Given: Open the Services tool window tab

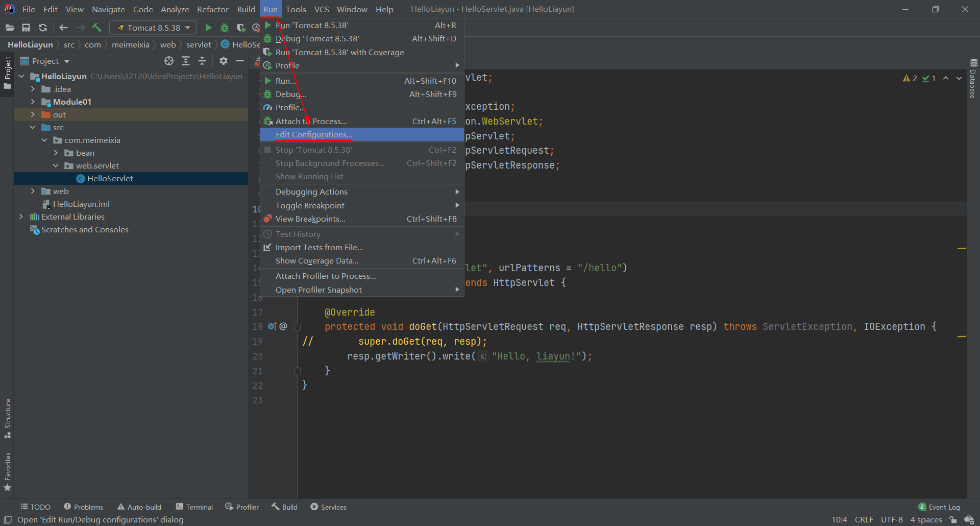Looking at the screenshot, I should coord(328,507).
